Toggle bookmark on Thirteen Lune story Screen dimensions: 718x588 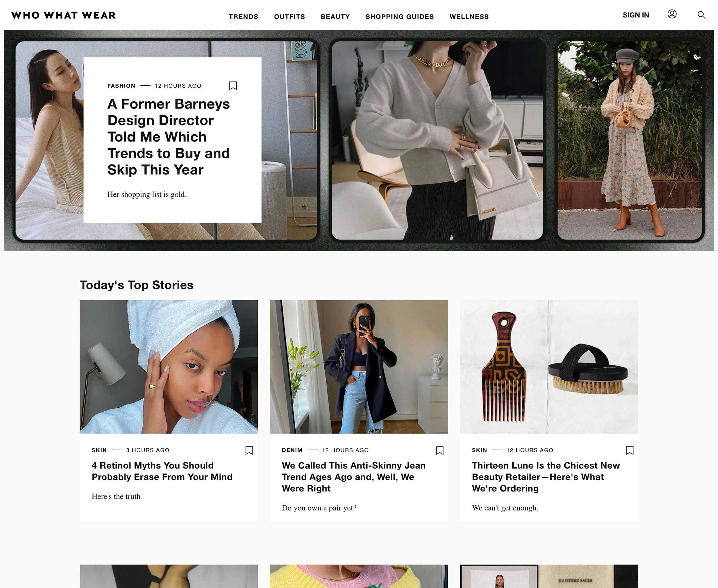point(629,450)
